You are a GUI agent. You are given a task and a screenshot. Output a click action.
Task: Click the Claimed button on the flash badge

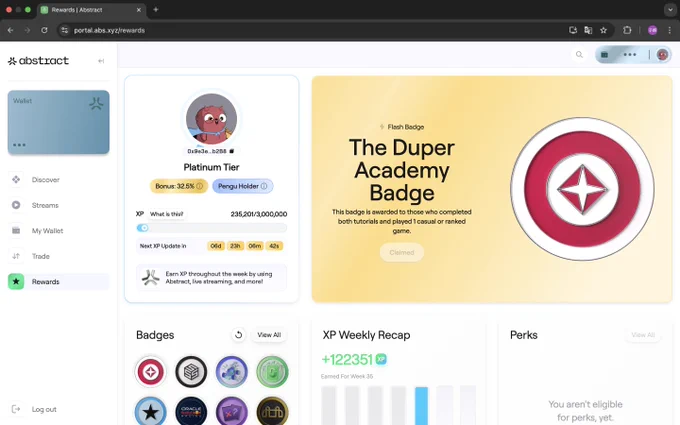pyautogui.click(x=402, y=252)
